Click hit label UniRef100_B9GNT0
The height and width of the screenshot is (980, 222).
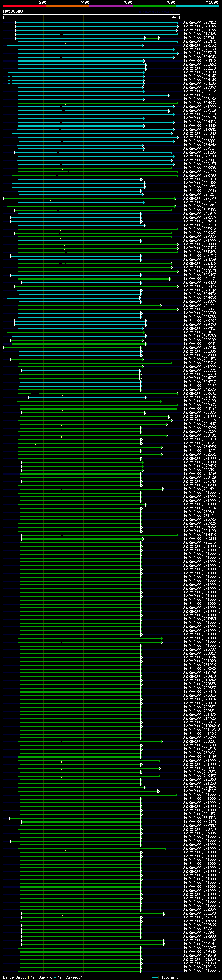199,60
